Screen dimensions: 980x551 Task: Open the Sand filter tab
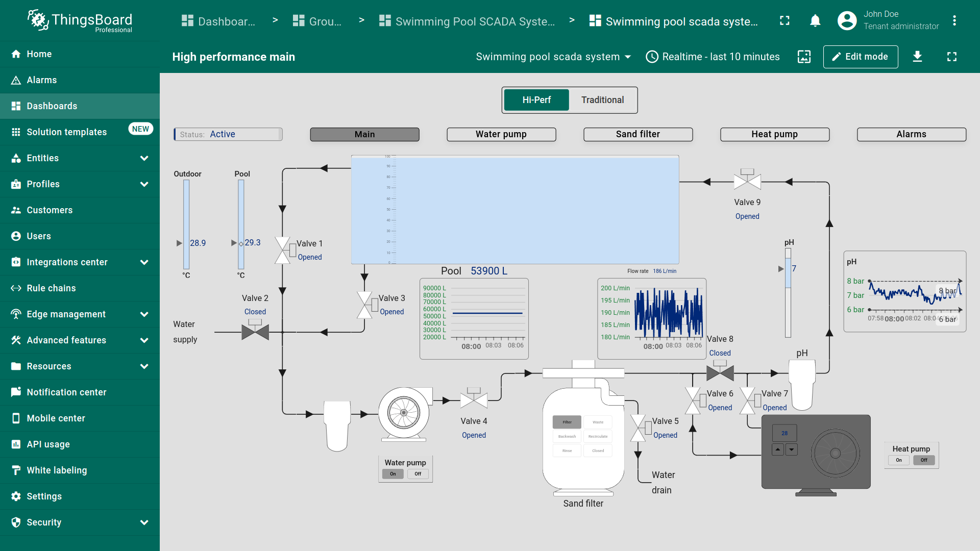tap(638, 134)
